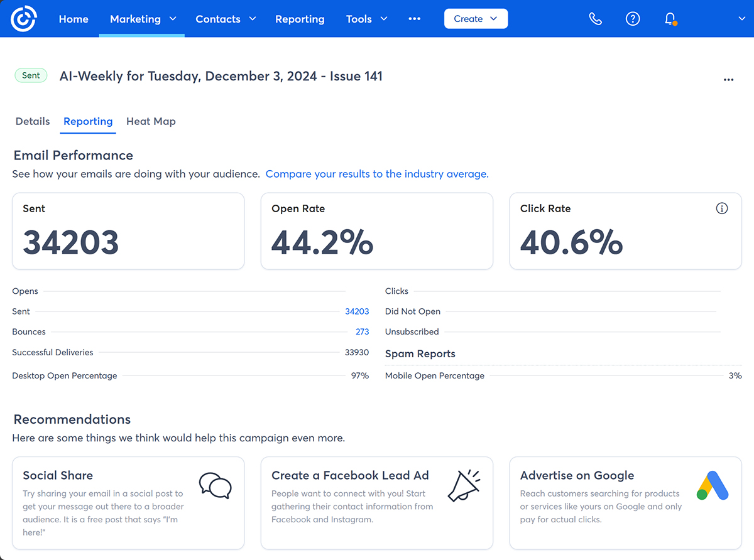Open the navigation overflow ellipsis menu
The height and width of the screenshot is (560, 754).
414,19
